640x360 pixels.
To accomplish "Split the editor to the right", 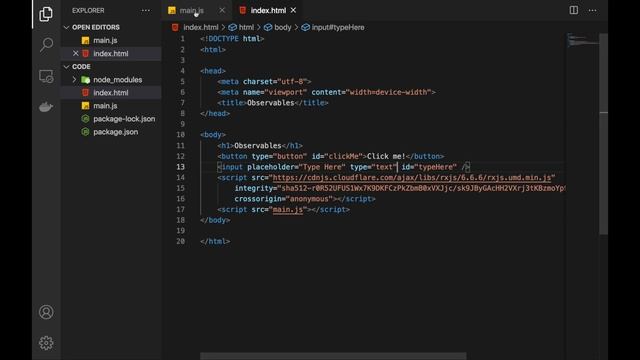I will pos(573,10).
